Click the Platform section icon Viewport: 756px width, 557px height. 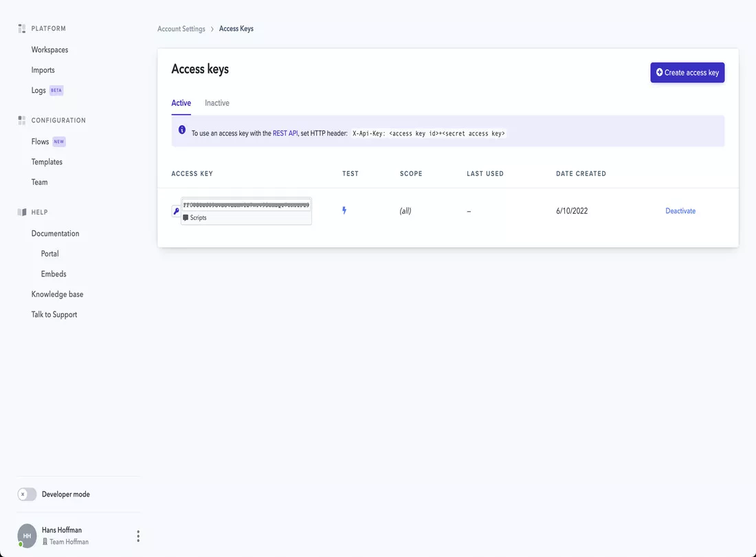[x=22, y=28]
